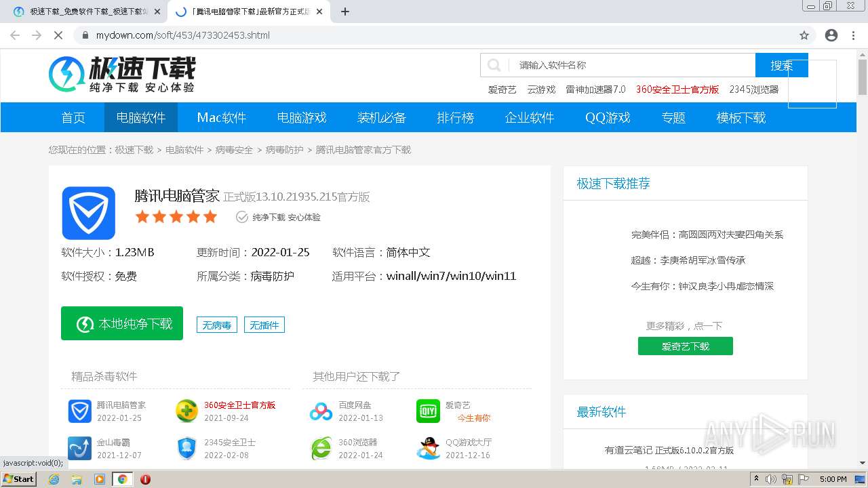Click the 病毒防护 breadcrumb link

click(285, 150)
